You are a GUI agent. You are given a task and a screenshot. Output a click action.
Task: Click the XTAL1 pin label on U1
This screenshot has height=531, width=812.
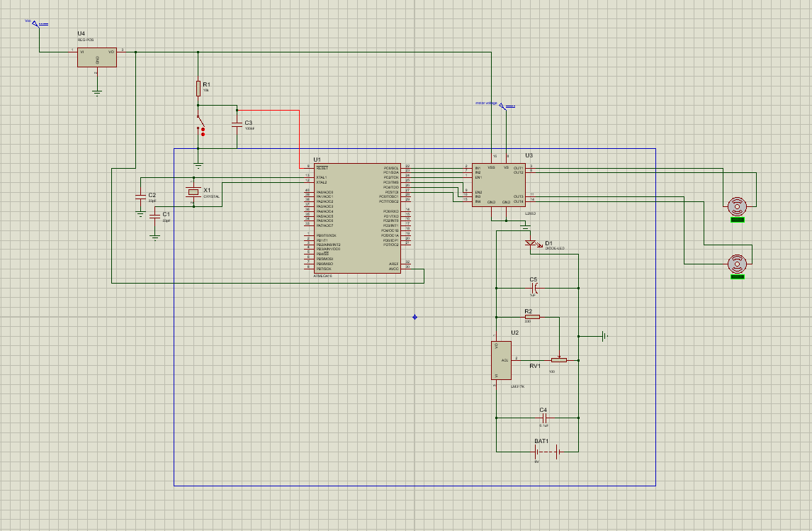322,178
